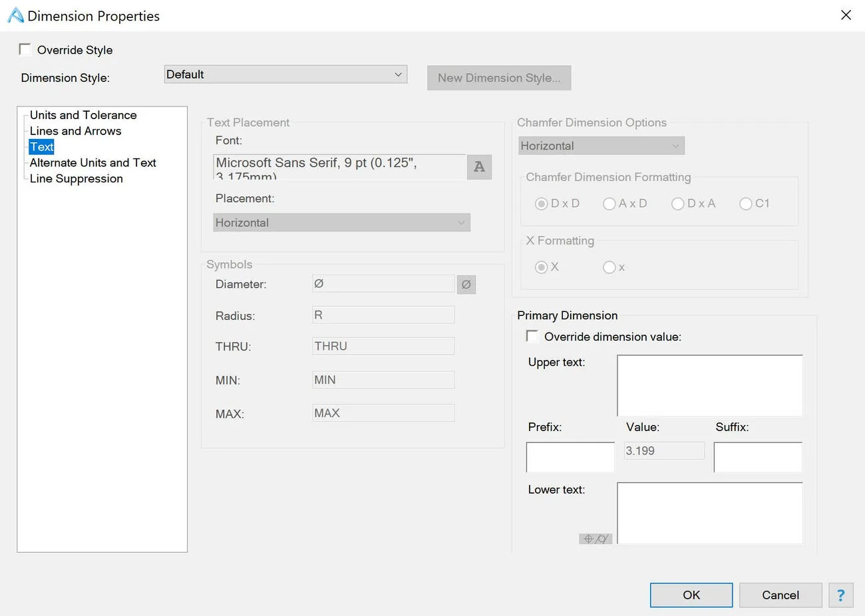This screenshot has height=616, width=865.
Task: Expand the text Placement dropdown
Action: point(342,223)
